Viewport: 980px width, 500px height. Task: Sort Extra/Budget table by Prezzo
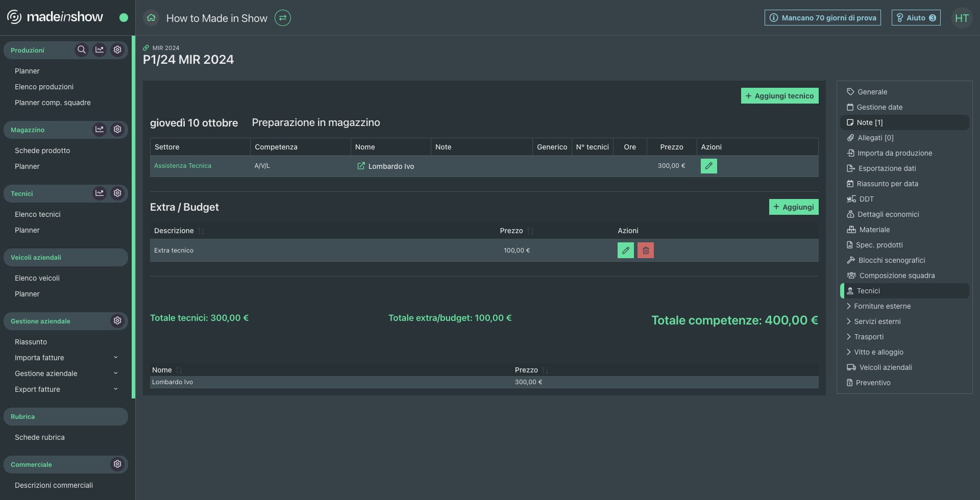[x=530, y=231]
